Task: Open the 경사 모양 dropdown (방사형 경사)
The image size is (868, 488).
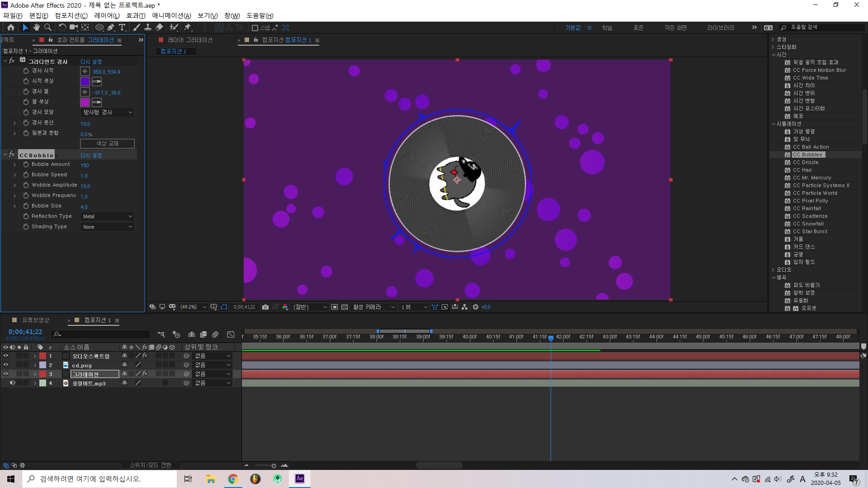Action: point(108,113)
